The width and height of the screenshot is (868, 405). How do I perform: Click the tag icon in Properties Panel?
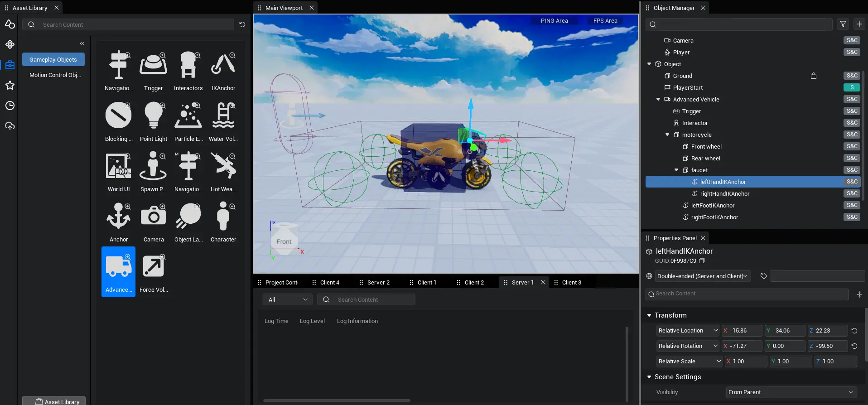point(764,276)
